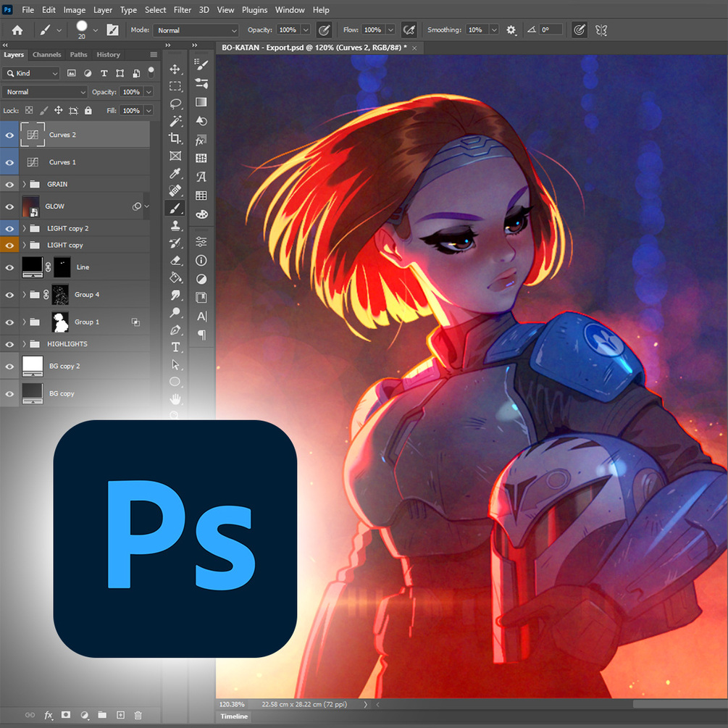Toggle layer filtering on/off switch
This screenshot has height=728, width=728.
tap(151, 72)
